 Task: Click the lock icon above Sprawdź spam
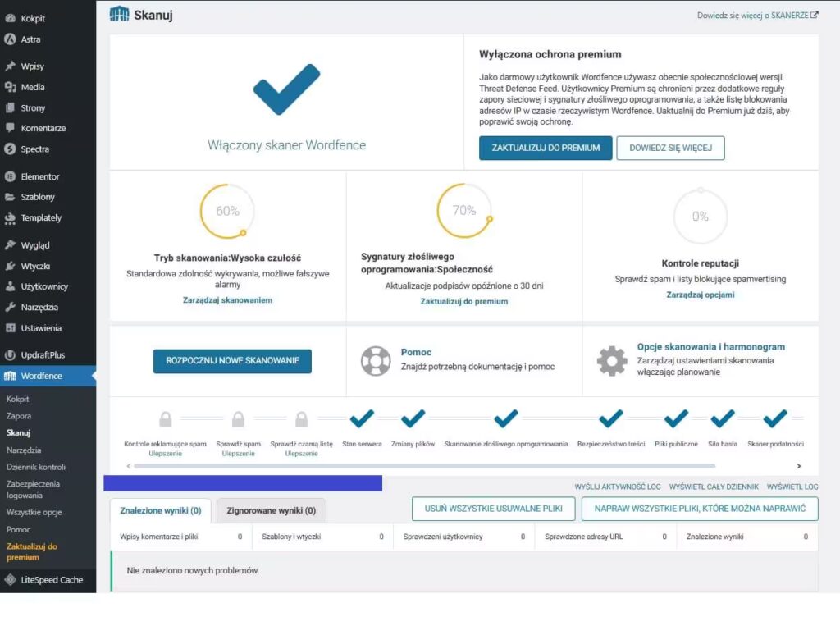[x=238, y=419]
